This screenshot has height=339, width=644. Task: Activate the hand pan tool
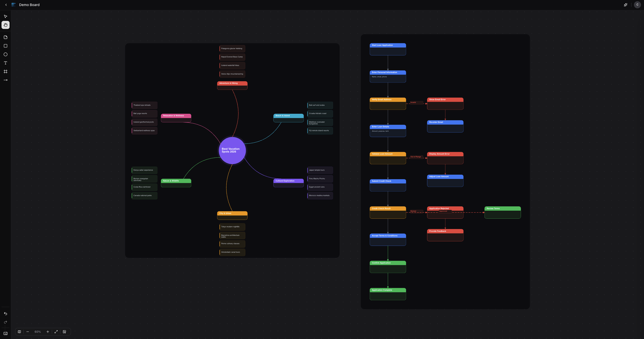coord(6,25)
